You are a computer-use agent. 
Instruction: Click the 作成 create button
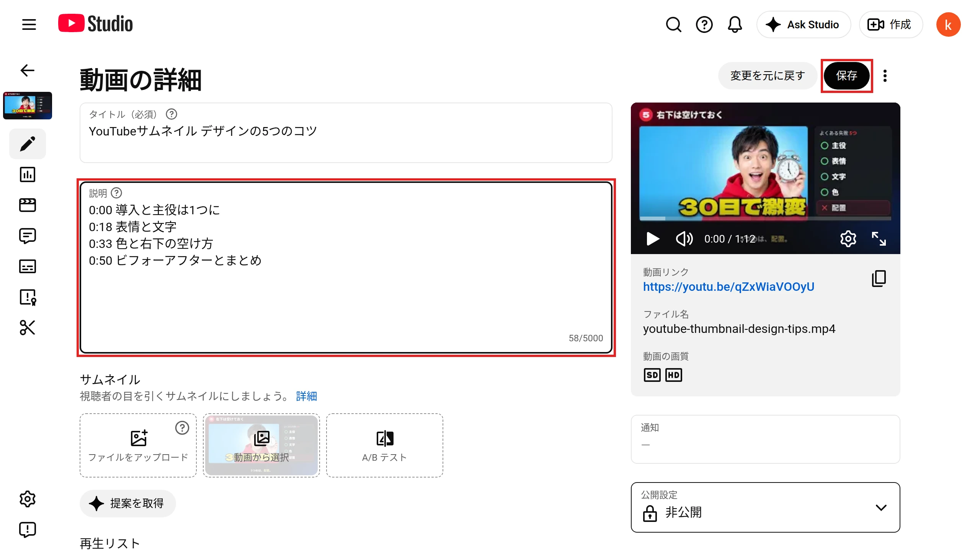pyautogui.click(x=891, y=24)
